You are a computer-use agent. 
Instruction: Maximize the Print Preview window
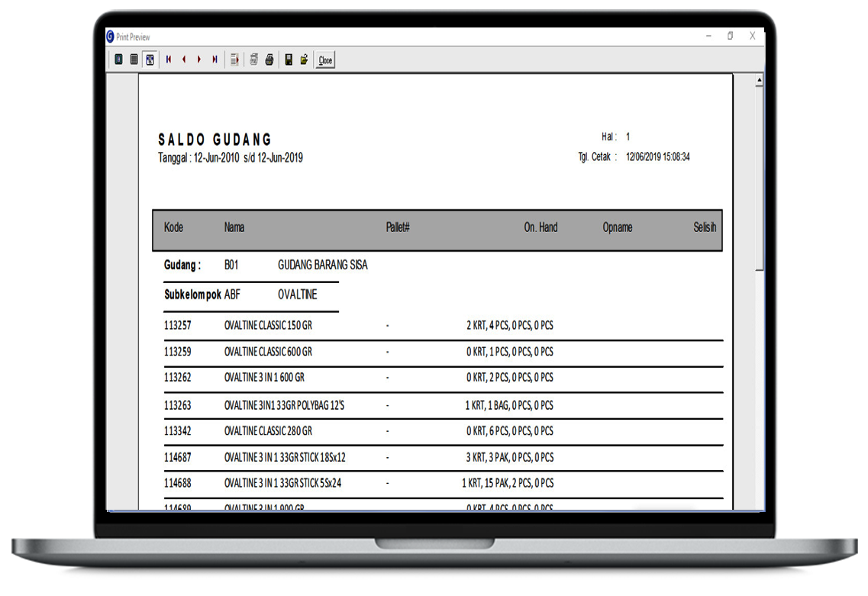(730, 36)
